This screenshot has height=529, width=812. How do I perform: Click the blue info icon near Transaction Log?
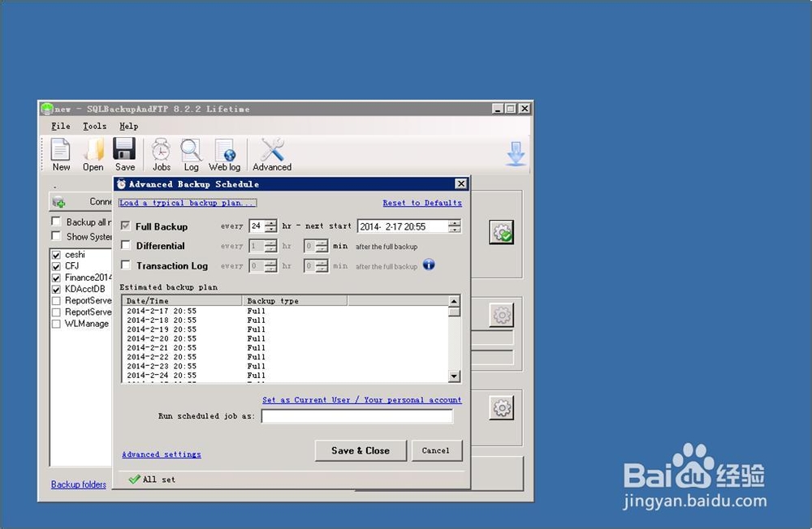pyautogui.click(x=429, y=264)
